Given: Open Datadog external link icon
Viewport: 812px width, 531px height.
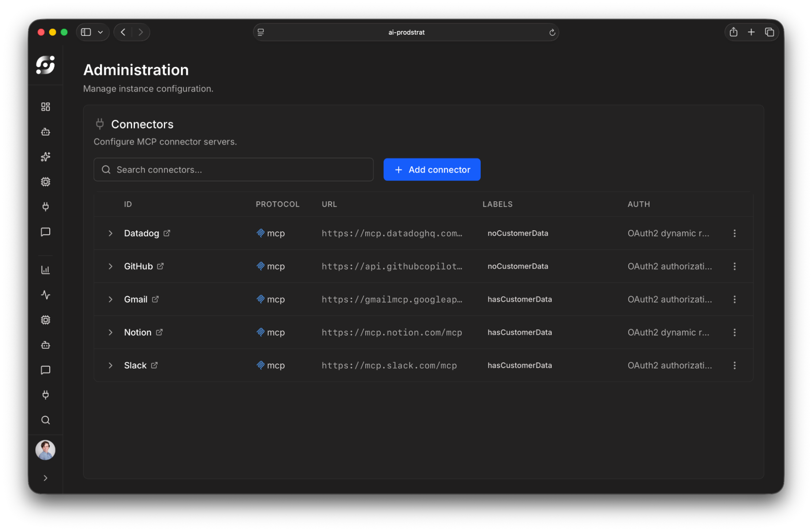Looking at the screenshot, I should point(167,233).
